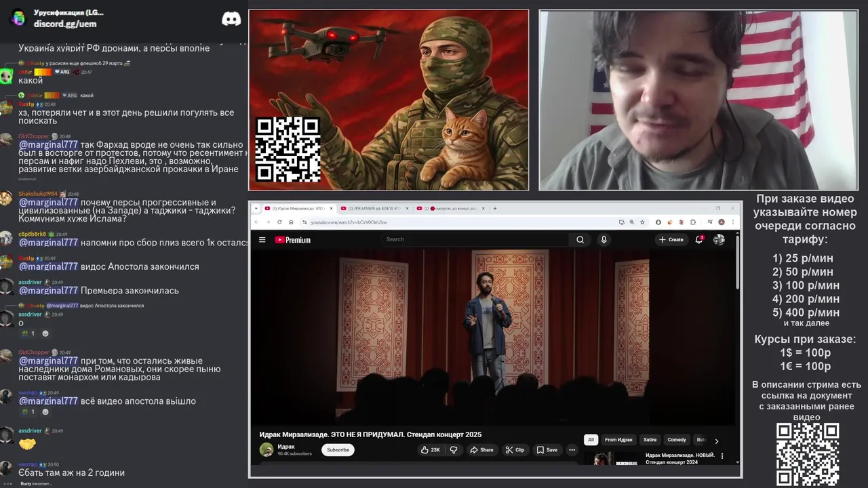Open the Идрак channel avatar
868x488 pixels.
click(267, 449)
